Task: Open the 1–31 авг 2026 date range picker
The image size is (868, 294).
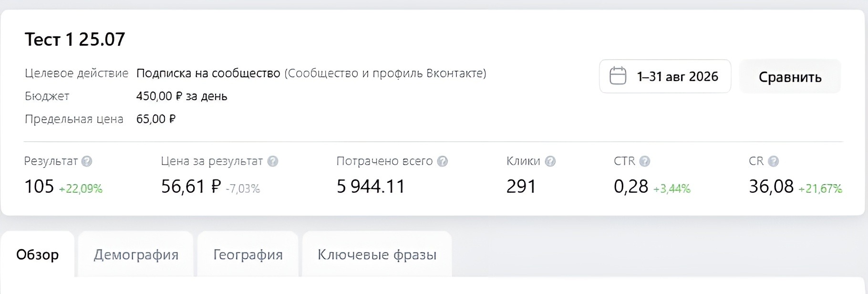Action: [x=665, y=76]
